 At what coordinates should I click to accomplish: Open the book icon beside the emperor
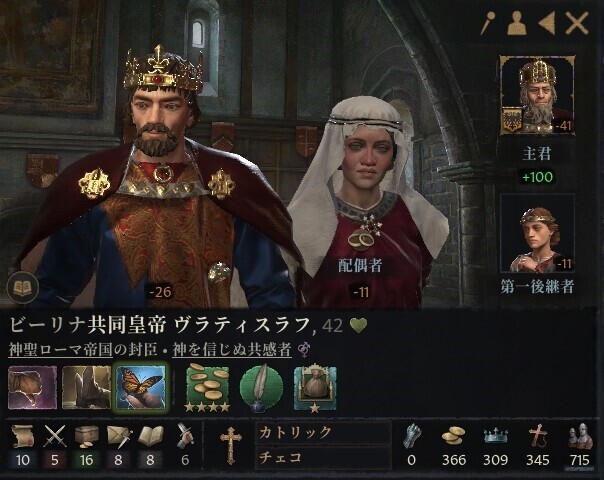pos(23,287)
